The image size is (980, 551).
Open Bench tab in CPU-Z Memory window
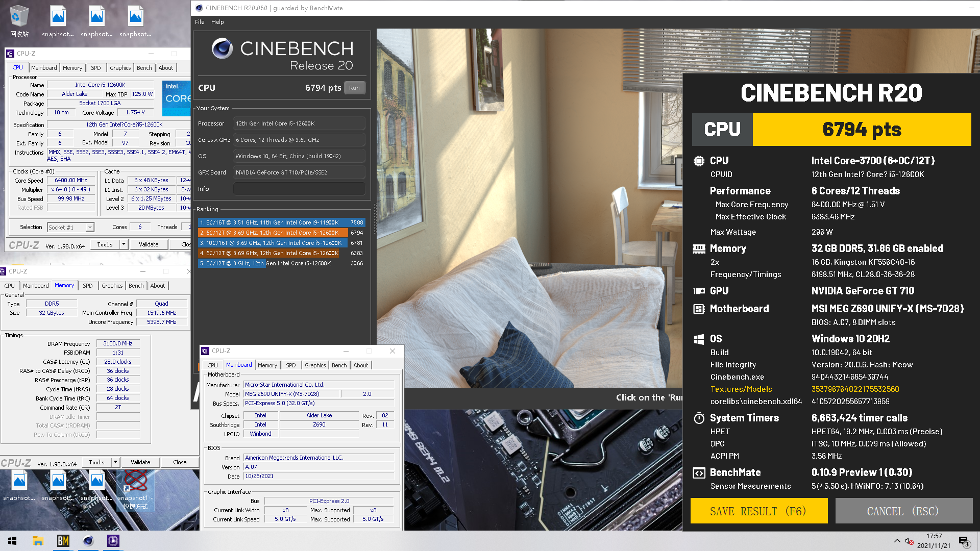click(136, 286)
